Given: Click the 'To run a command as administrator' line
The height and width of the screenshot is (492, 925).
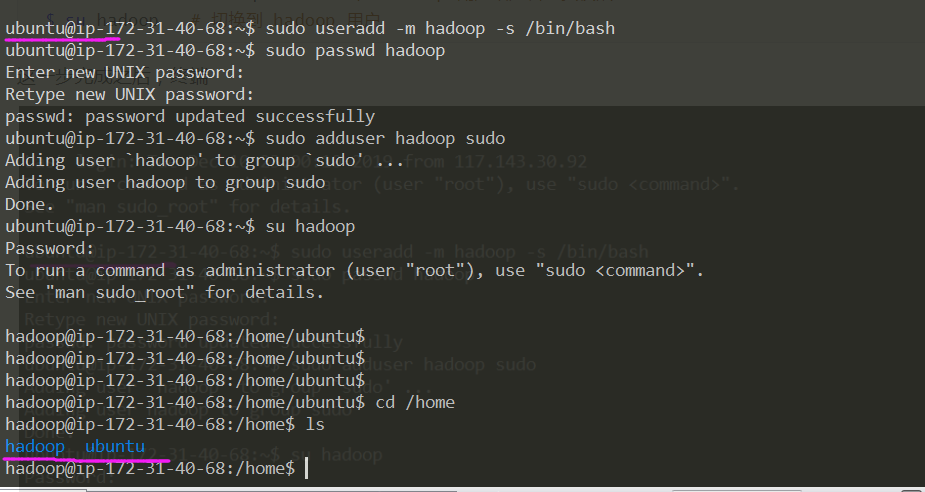Looking at the screenshot, I should pos(355,270).
